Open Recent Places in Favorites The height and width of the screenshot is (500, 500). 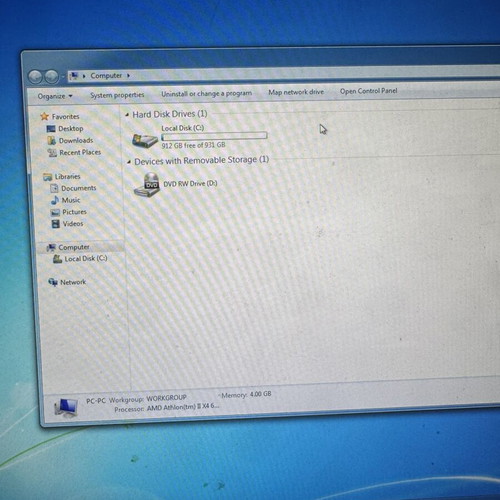[80, 153]
